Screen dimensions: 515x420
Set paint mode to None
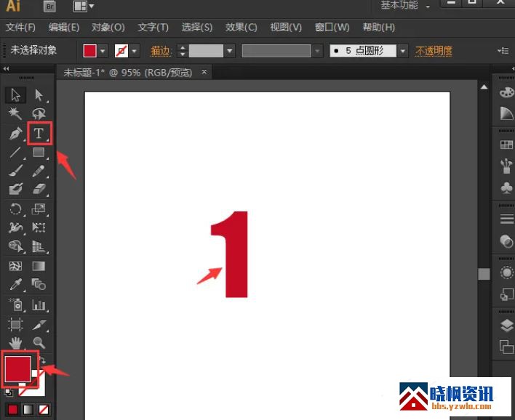(45, 411)
